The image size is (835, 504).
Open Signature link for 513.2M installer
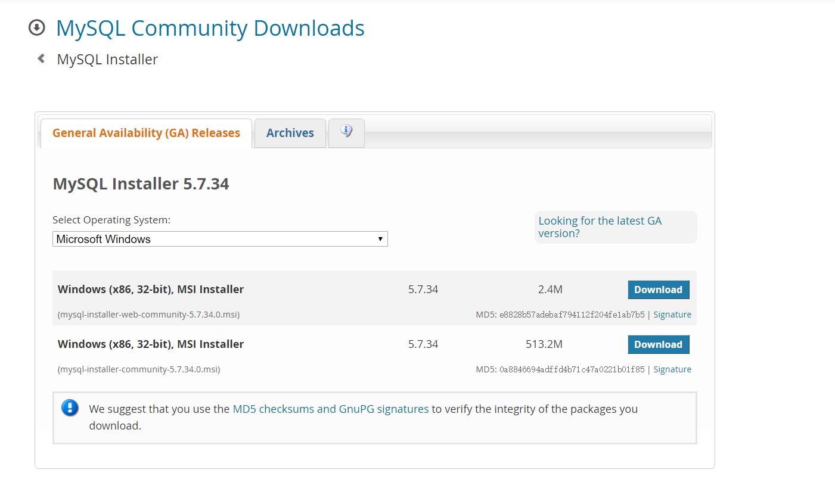(672, 369)
